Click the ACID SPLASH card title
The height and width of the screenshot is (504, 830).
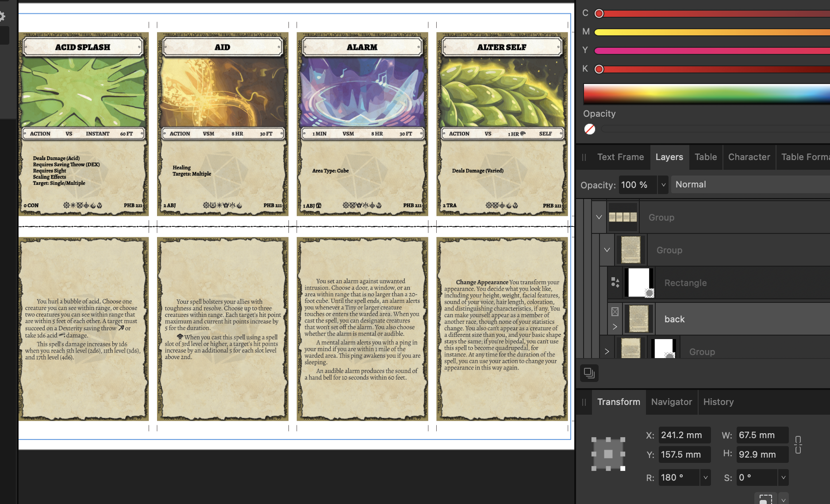pyautogui.click(x=83, y=47)
